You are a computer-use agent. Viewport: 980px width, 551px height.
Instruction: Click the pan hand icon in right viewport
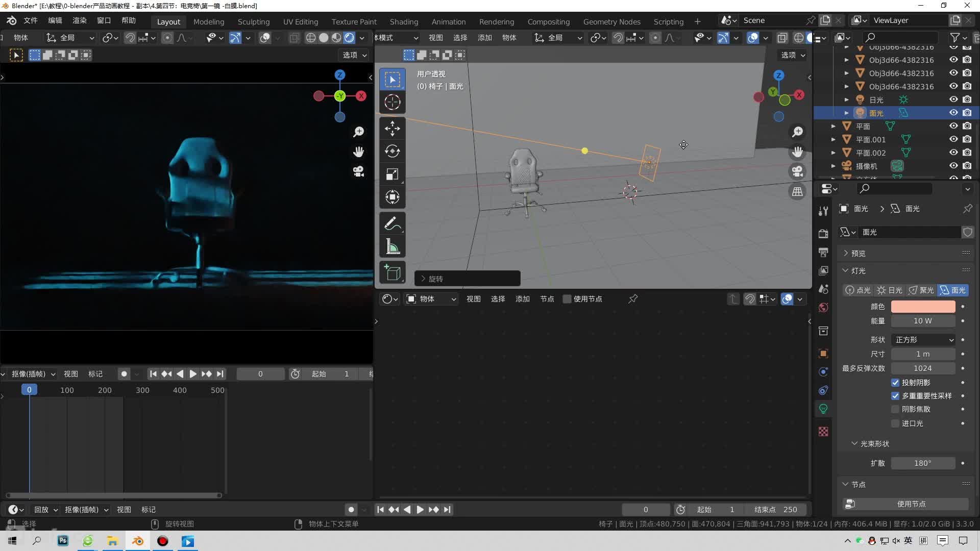click(797, 152)
